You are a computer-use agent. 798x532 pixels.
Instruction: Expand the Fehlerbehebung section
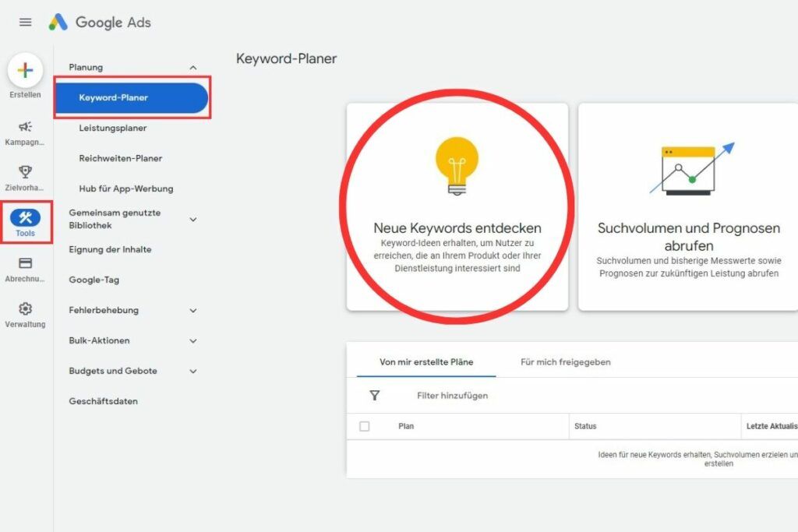(193, 310)
